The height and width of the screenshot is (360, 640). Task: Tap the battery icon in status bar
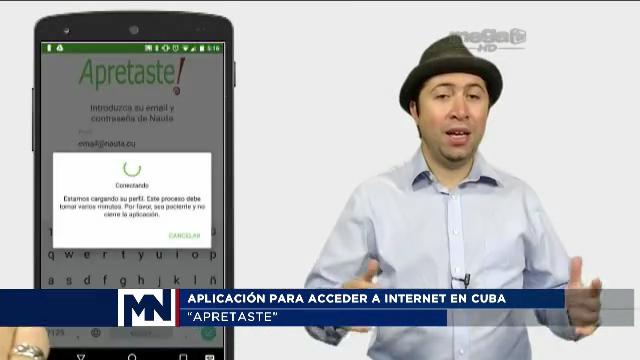202,48
